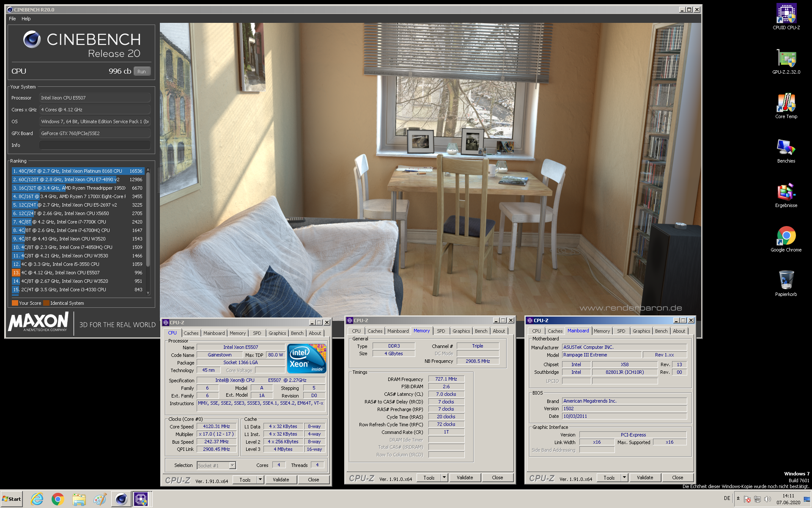812x508 pixels.
Task: Open the CPUID CPU-Z desktop shortcut
Action: (786, 17)
